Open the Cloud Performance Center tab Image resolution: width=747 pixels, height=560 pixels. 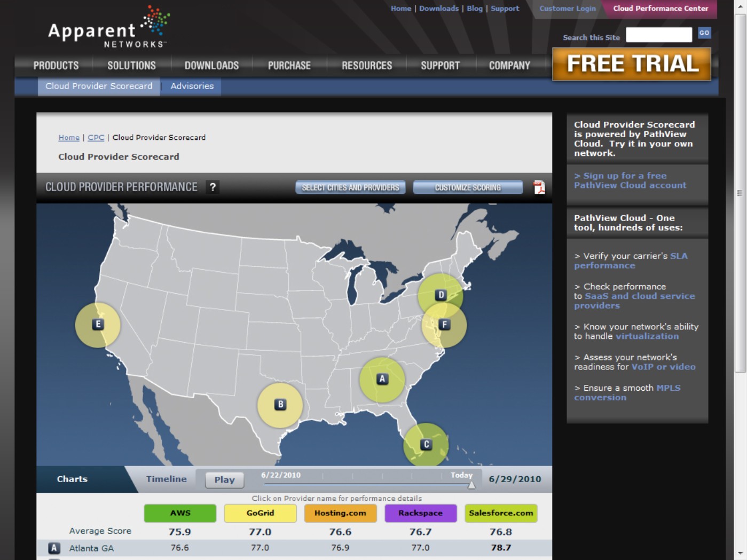coord(660,9)
